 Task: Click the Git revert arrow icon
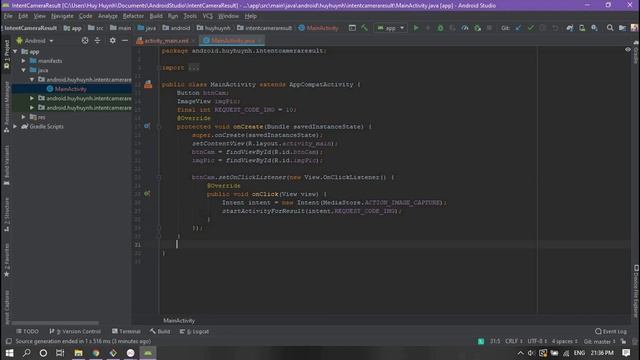point(555,28)
